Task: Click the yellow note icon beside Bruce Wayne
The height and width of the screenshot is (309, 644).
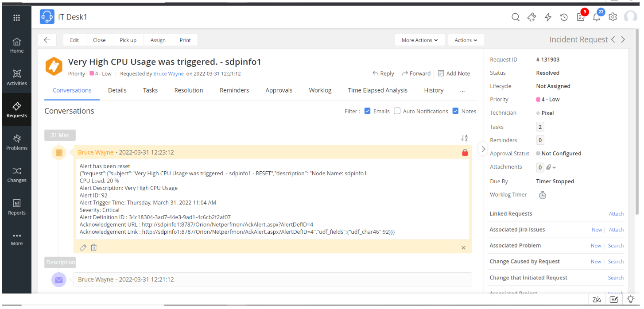Action: pyautogui.click(x=59, y=153)
